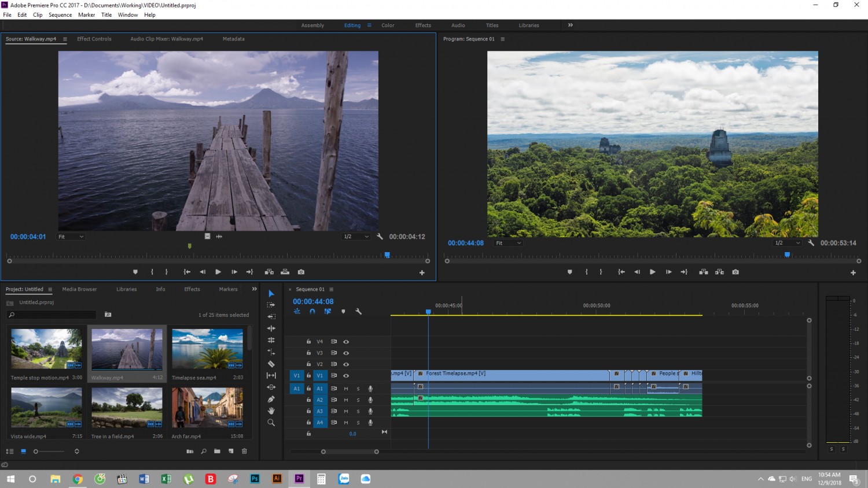This screenshot has height=488, width=868.
Task: Toggle the V2 track output eye
Action: (346, 364)
